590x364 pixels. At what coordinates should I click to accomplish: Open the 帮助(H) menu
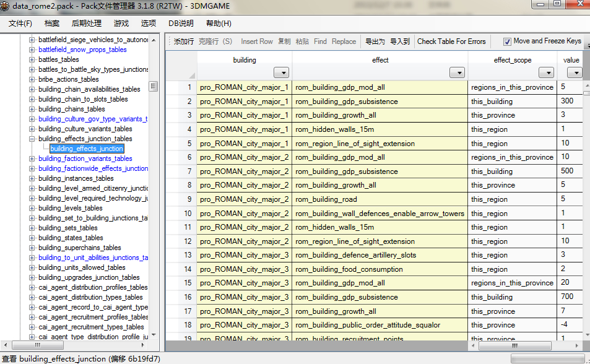point(219,24)
